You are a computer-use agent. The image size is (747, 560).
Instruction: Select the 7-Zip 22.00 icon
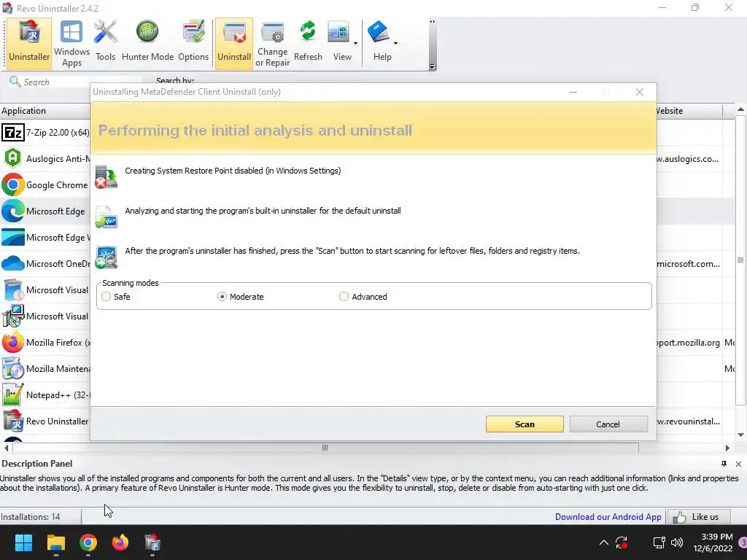[x=13, y=133]
